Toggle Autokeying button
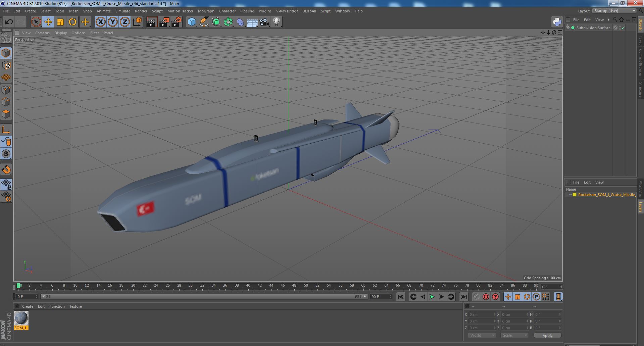This screenshot has width=644, height=346. tap(486, 297)
